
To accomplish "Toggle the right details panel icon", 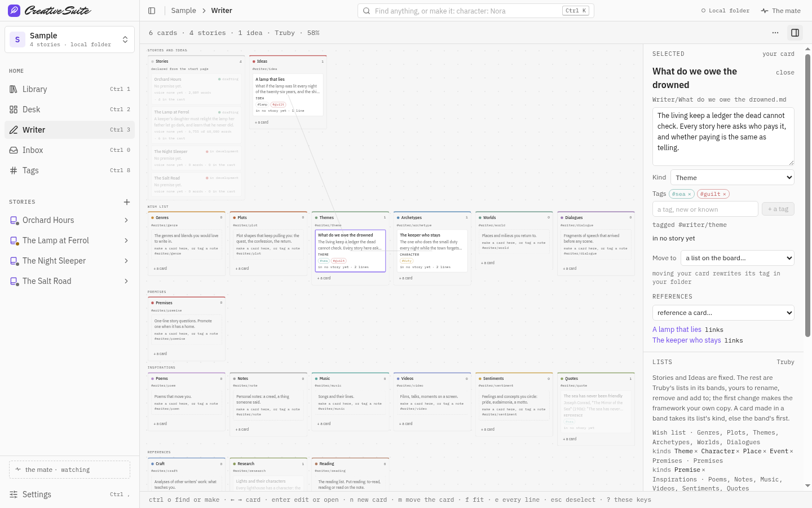I will pyautogui.click(x=795, y=33).
